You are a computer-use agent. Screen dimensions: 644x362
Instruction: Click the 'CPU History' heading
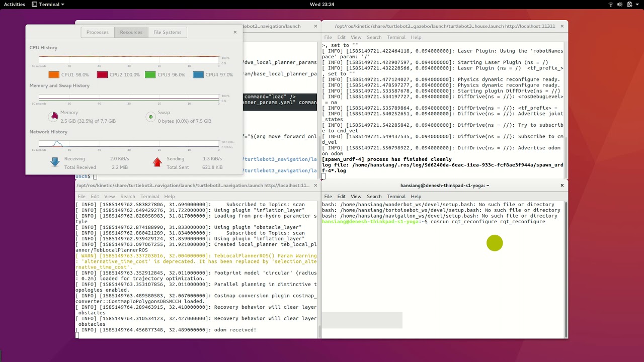[43, 48]
